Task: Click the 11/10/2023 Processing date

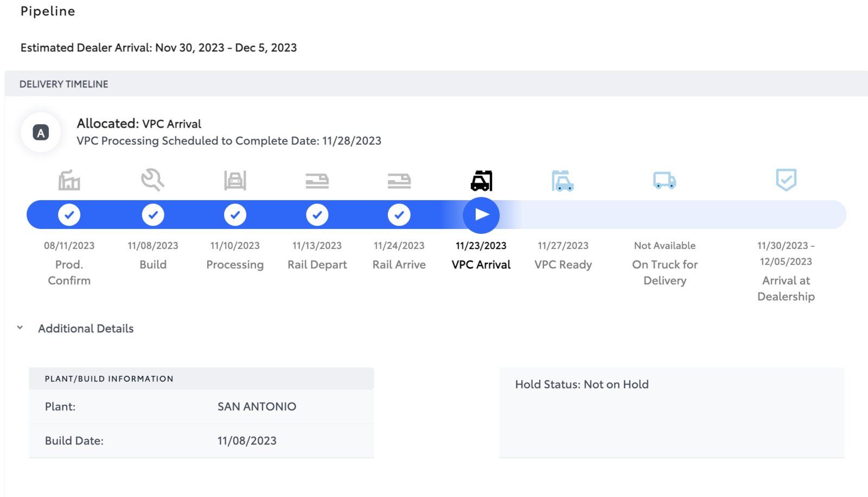Action: pyautogui.click(x=235, y=246)
